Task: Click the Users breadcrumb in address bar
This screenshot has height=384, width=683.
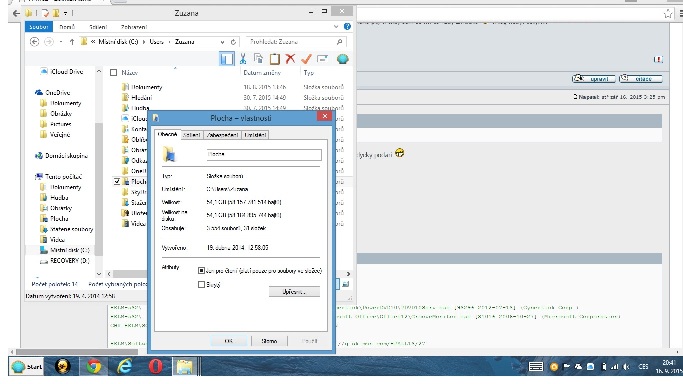Action: click(156, 42)
